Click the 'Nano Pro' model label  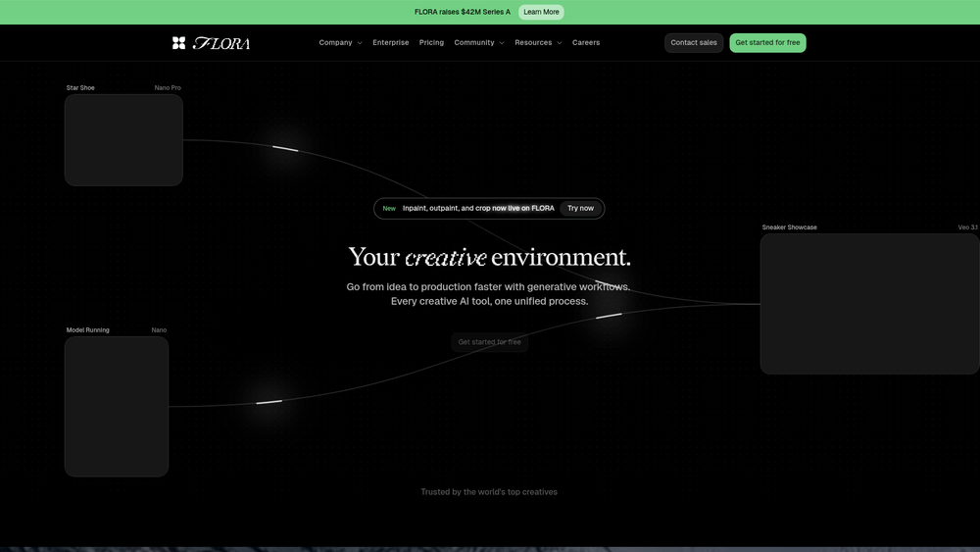coord(168,87)
